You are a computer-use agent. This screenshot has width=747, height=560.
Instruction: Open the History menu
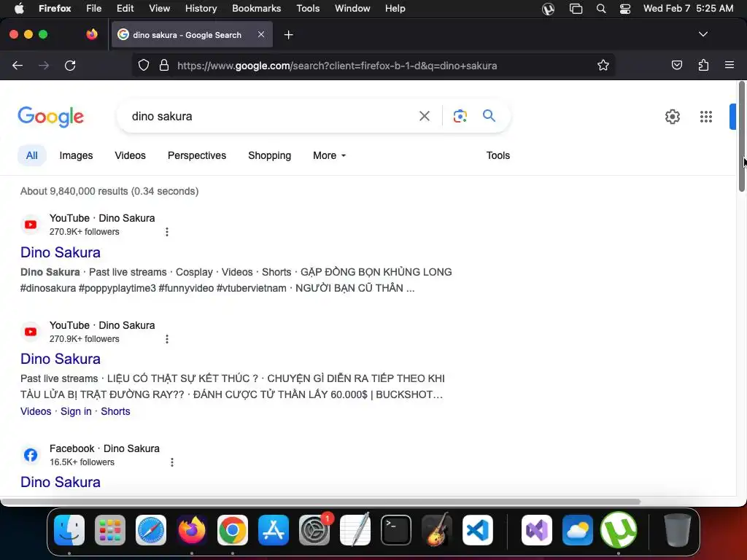pos(201,9)
